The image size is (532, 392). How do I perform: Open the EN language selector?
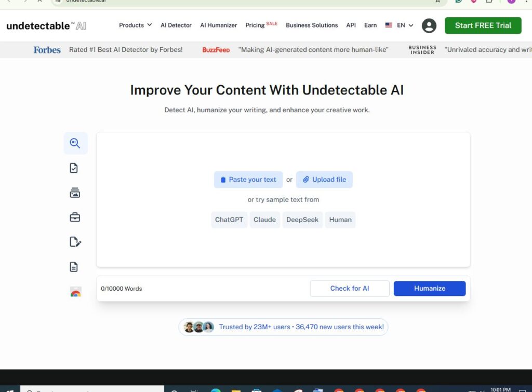coord(405,25)
